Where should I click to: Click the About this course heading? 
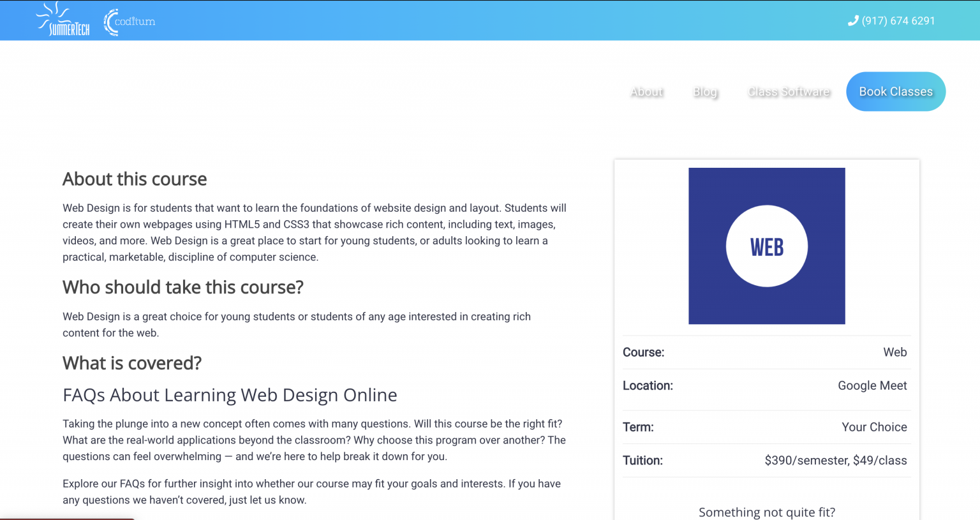click(134, 179)
